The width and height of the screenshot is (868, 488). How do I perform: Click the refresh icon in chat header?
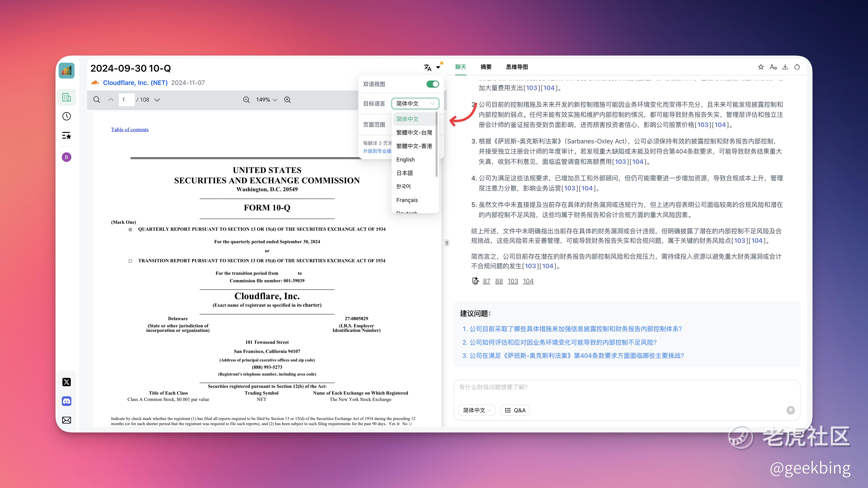[x=797, y=67]
